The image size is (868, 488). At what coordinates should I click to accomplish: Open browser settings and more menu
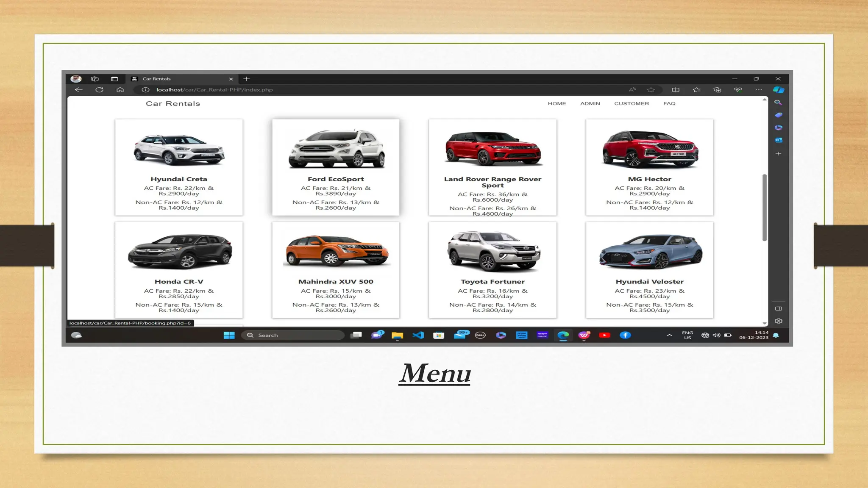759,90
